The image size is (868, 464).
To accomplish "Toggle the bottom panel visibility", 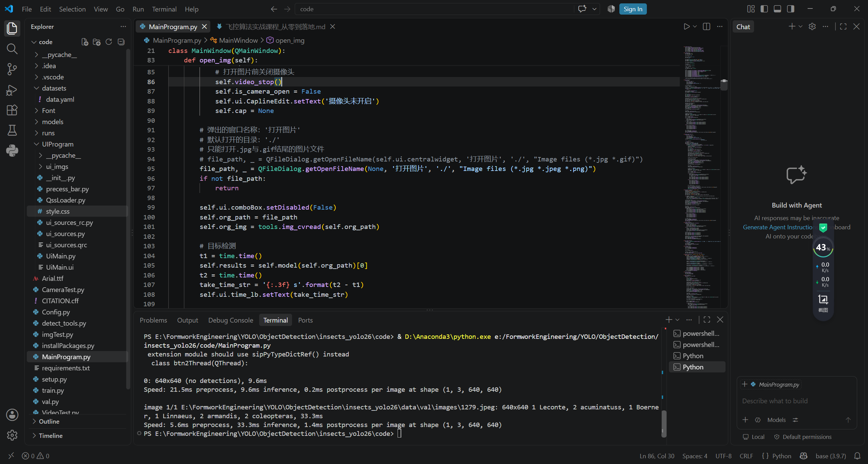I will click(777, 9).
